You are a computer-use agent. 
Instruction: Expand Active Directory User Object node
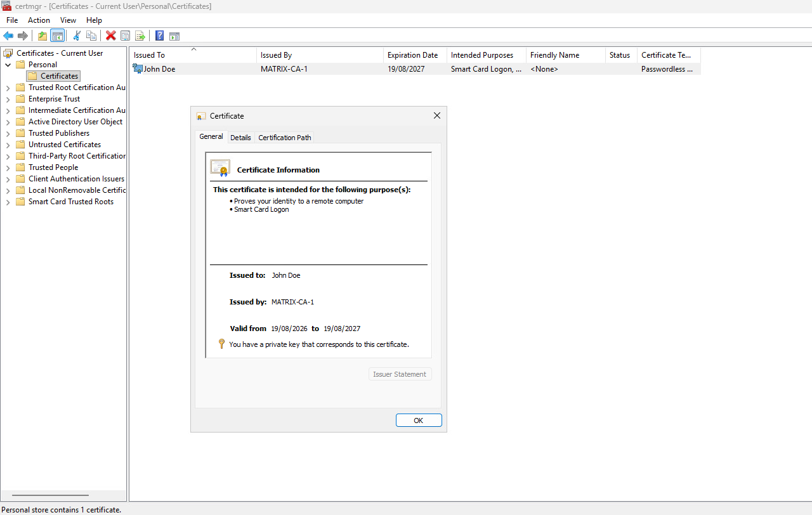coord(8,122)
